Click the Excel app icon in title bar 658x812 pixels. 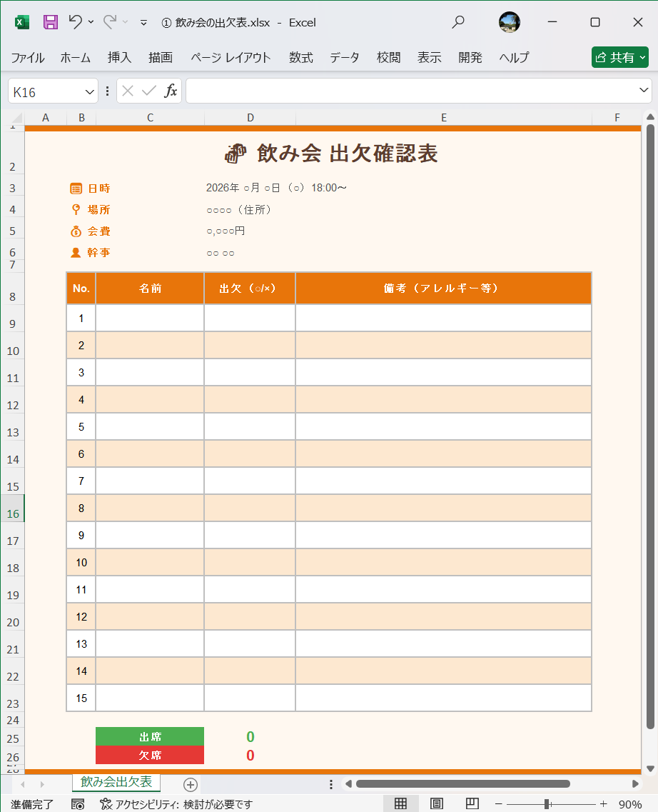[21, 21]
